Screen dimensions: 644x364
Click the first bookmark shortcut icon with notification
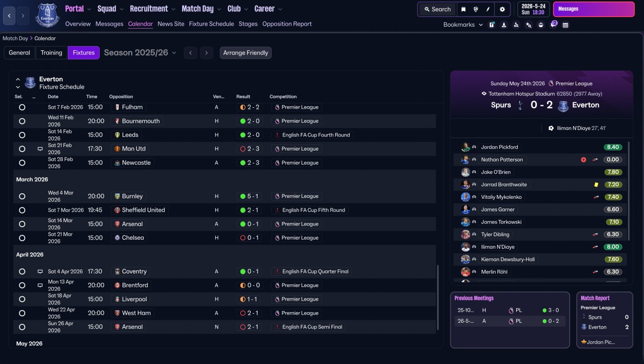pos(492,25)
